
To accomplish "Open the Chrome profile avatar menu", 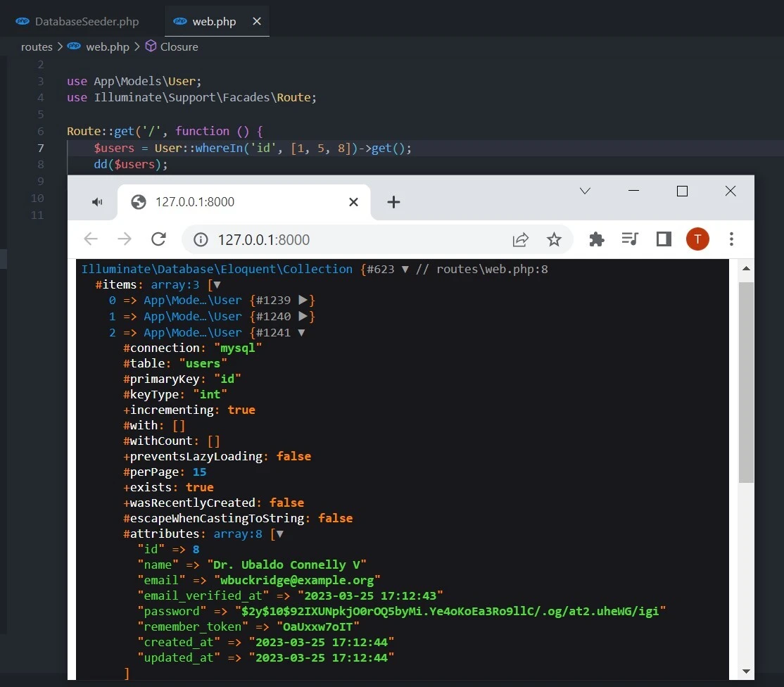I will click(x=697, y=239).
